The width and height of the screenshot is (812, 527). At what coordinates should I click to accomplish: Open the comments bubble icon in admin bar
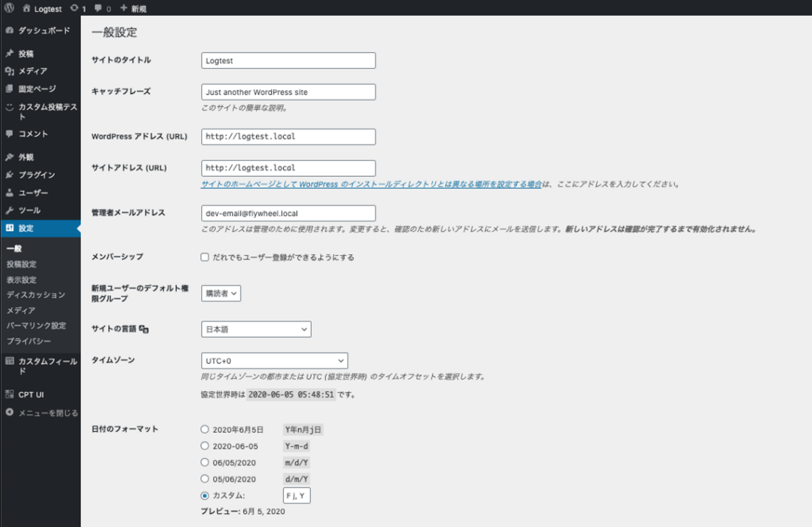coord(99,8)
